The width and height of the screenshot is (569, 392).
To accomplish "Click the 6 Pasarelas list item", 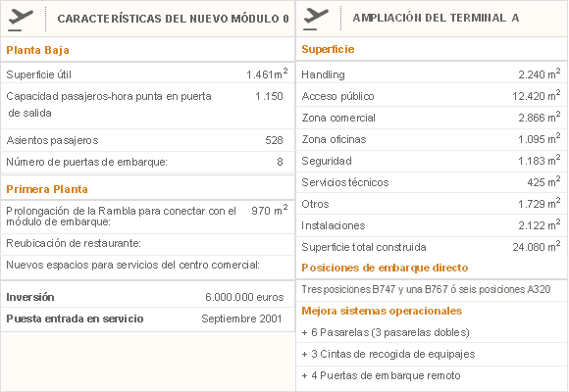I will pyautogui.click(x=386, y=332).
